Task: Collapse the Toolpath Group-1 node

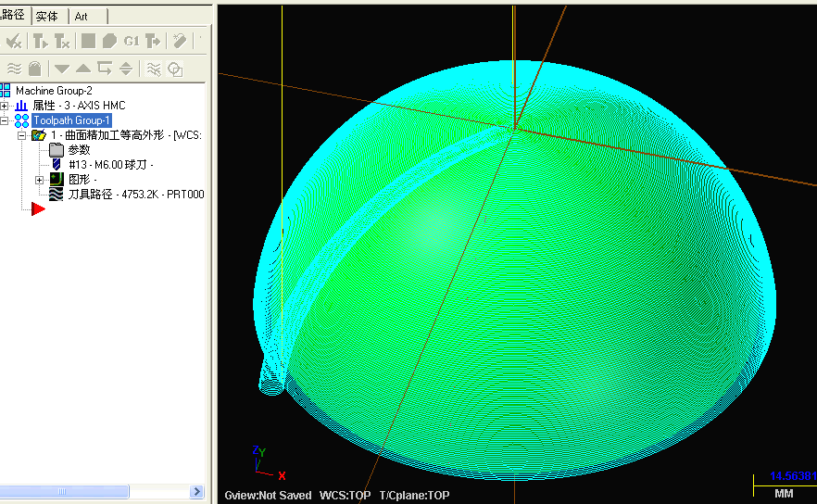Action: 4,120
